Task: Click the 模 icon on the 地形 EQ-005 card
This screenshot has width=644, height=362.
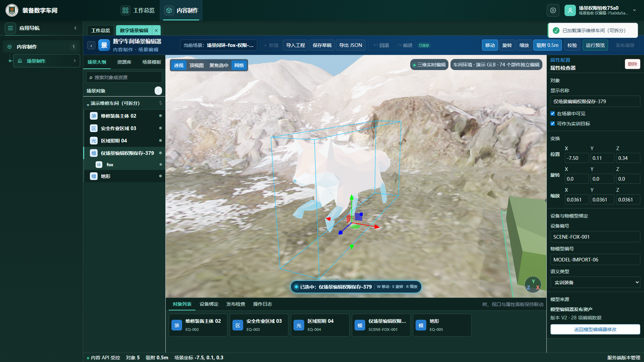Action: [x=421, y=325]
